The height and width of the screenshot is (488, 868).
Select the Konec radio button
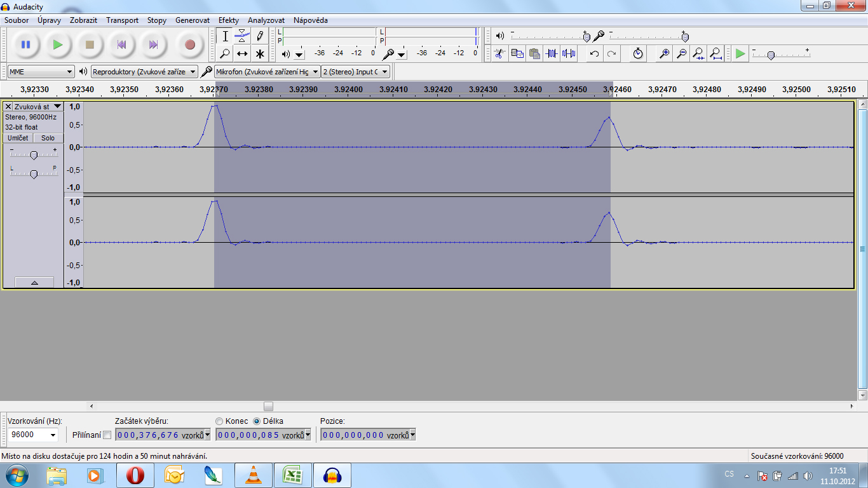(220, 421)
